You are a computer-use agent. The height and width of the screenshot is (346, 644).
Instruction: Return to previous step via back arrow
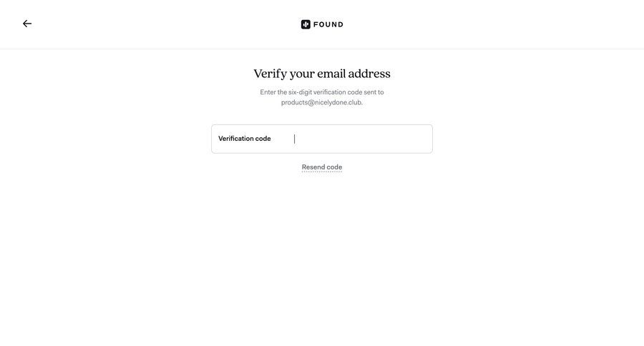[x=27, y=24]
